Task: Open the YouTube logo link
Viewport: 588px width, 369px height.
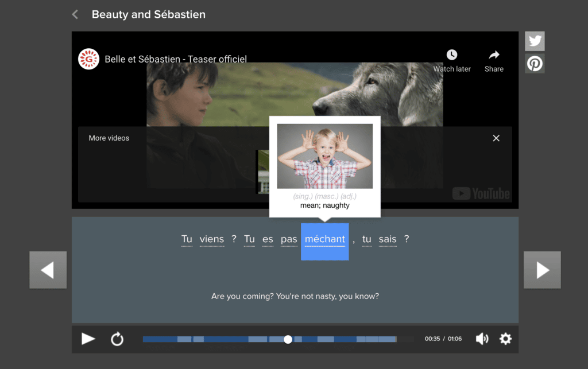Action: pos(481,194)
